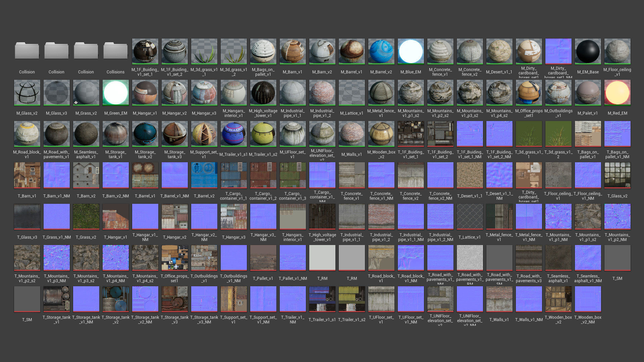Select T_Cargo_container_v1_1 blue container texture
This screenshot has height=362, width=644.
(233, 175)
